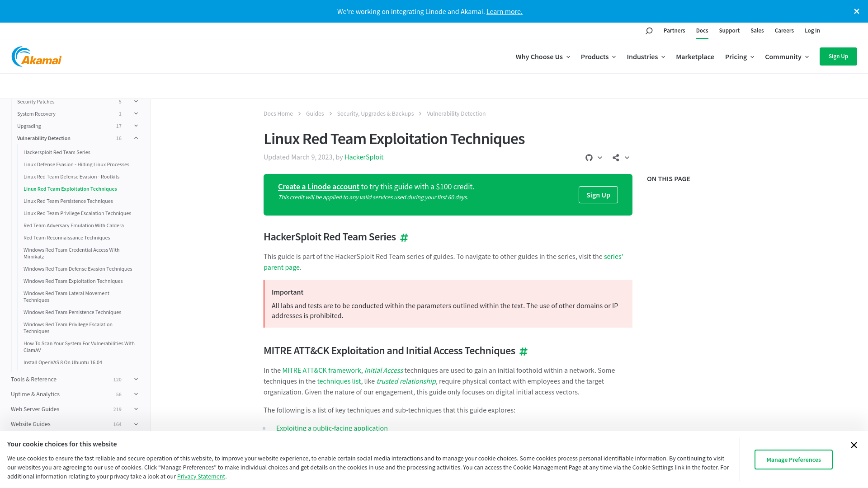
Task: Go to Security, Upgrades & Backups breadcrumb
Action: [375, 114]
